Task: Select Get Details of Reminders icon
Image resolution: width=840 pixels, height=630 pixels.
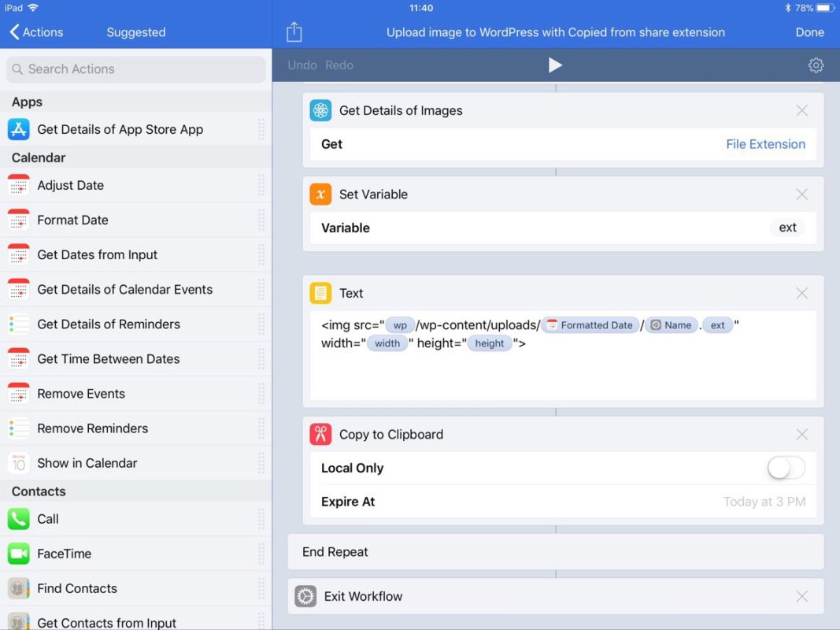Action: 19,324
